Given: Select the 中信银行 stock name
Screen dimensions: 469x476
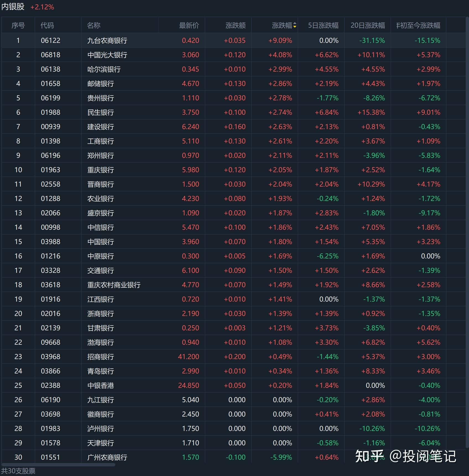Looking at the screenshot, I should tap(101, 227).
